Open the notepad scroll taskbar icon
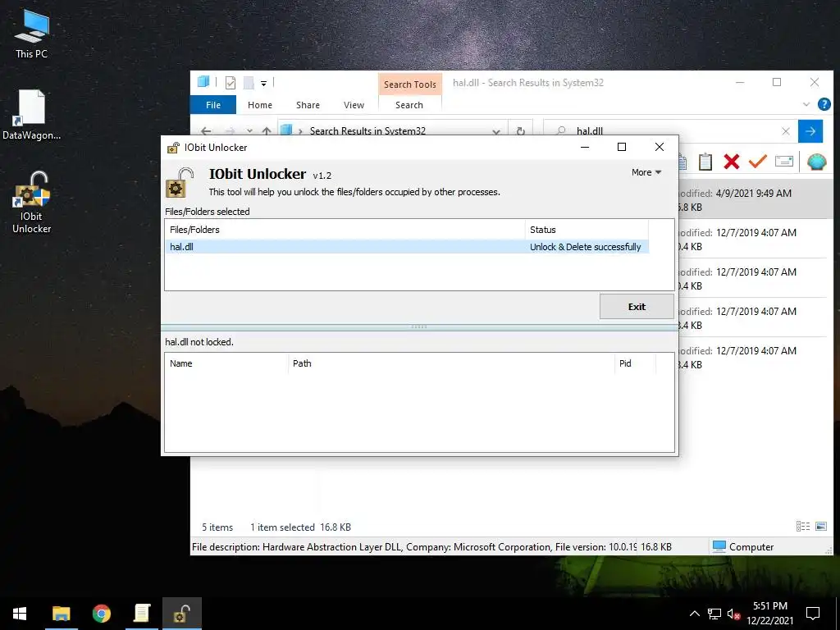The image size is (840, 630). point(141,614)
